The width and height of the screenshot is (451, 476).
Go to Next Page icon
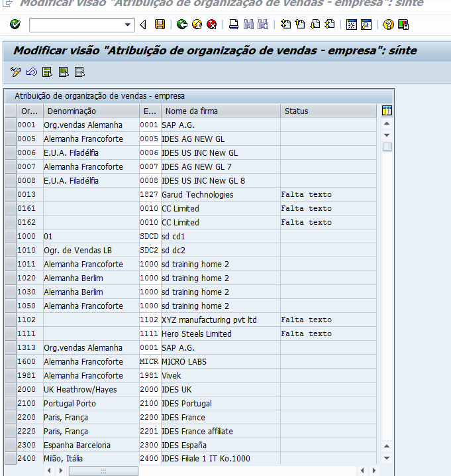click(x=315, y=25)
